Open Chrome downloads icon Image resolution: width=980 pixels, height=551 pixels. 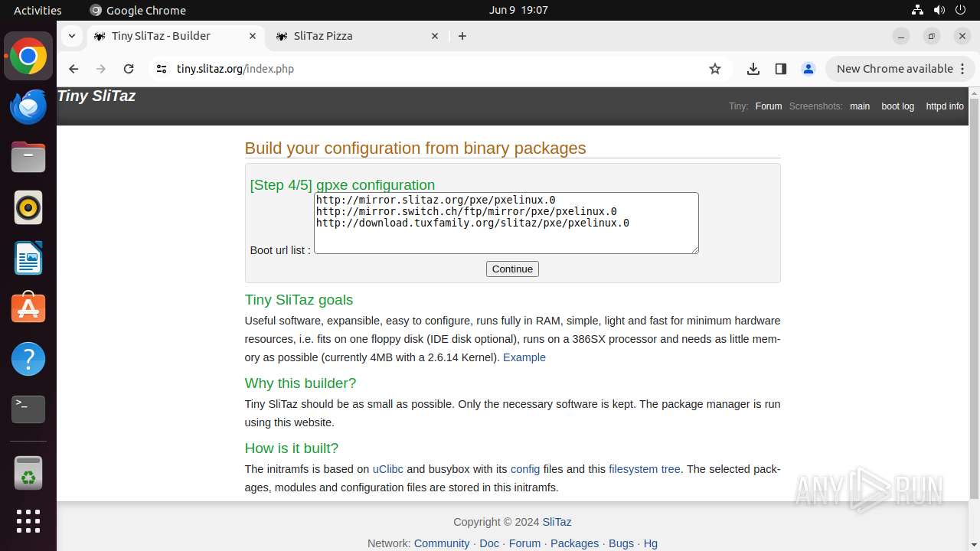pos(753,69)
